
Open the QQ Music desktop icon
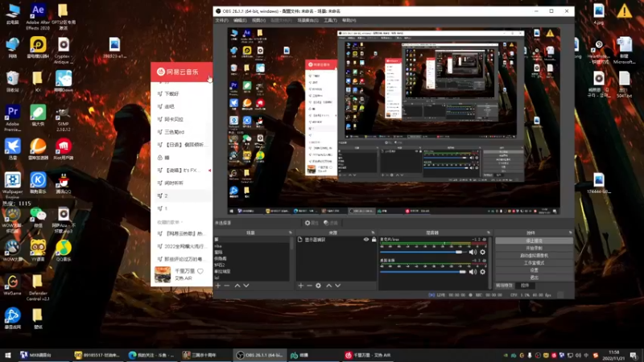pyautogui.click(x=64, y=251)
